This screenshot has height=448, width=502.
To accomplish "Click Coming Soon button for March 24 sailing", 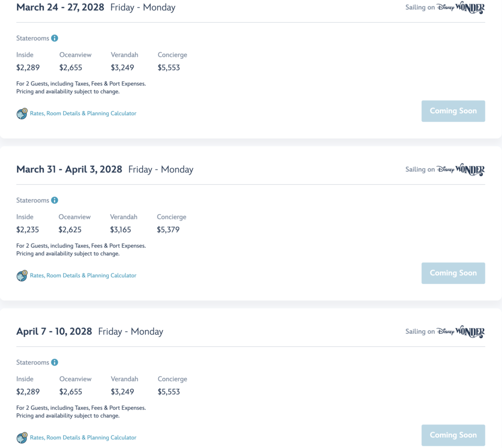I will coord(453,111).
